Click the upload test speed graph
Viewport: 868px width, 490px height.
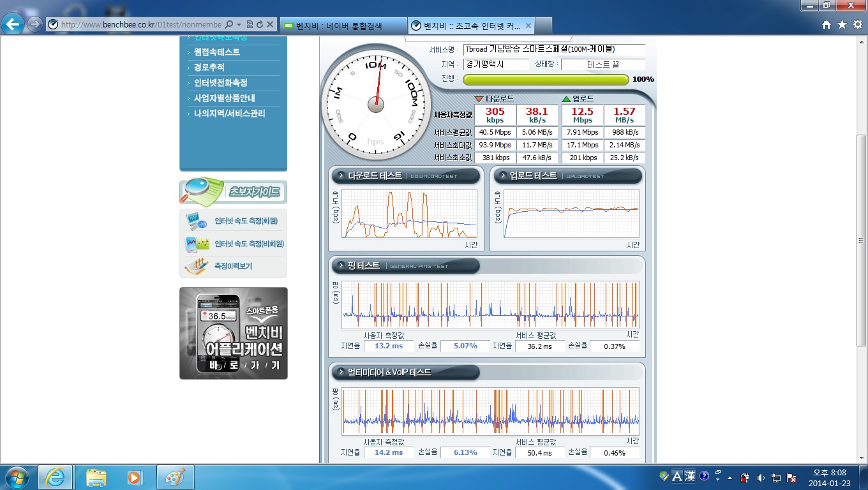(x=571, y=214)
